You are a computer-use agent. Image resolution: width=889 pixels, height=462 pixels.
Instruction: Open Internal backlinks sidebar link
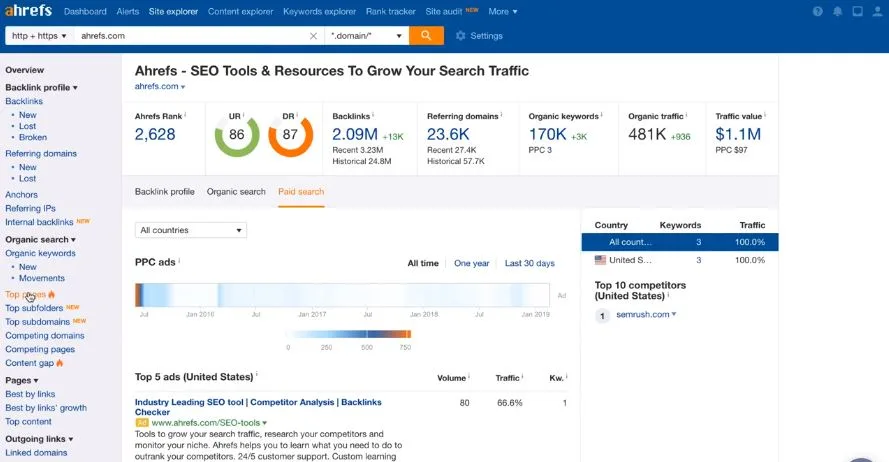point(39,222)
